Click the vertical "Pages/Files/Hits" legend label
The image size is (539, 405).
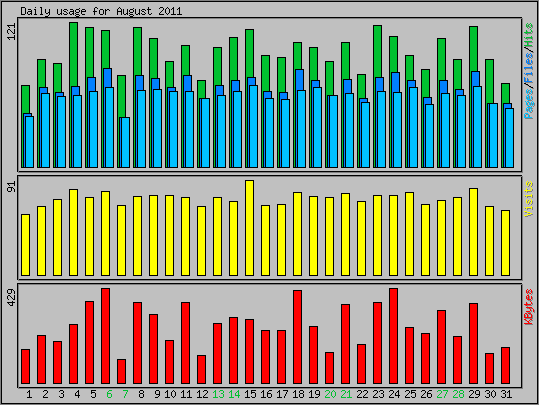point(529,71)
